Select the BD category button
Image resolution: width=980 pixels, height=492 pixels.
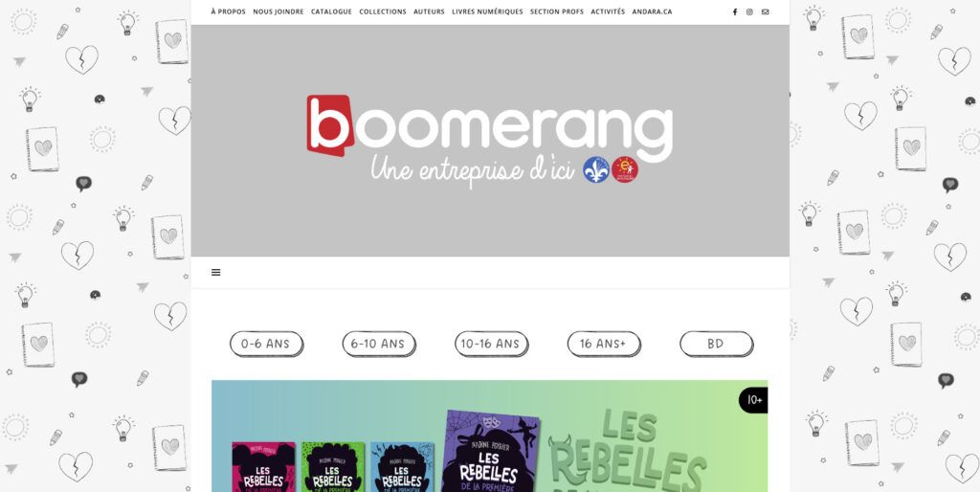[x=716, y=344]
